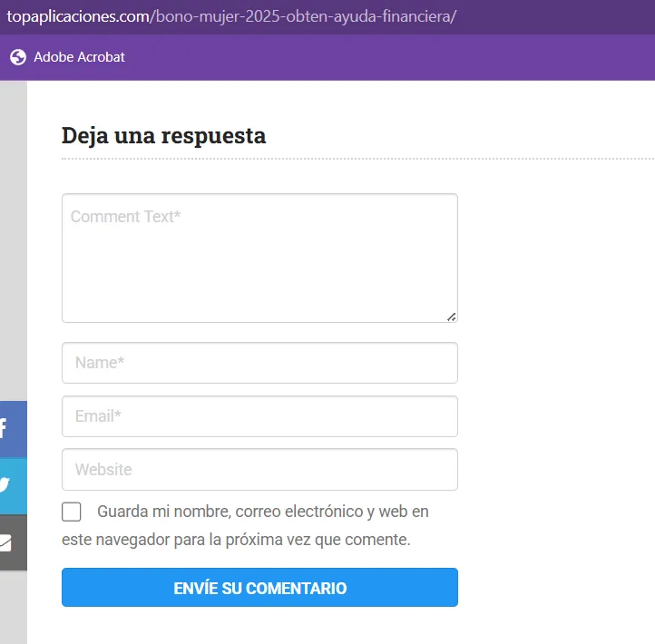Tick the save name and email checkbox

click(x=72, y=512)
